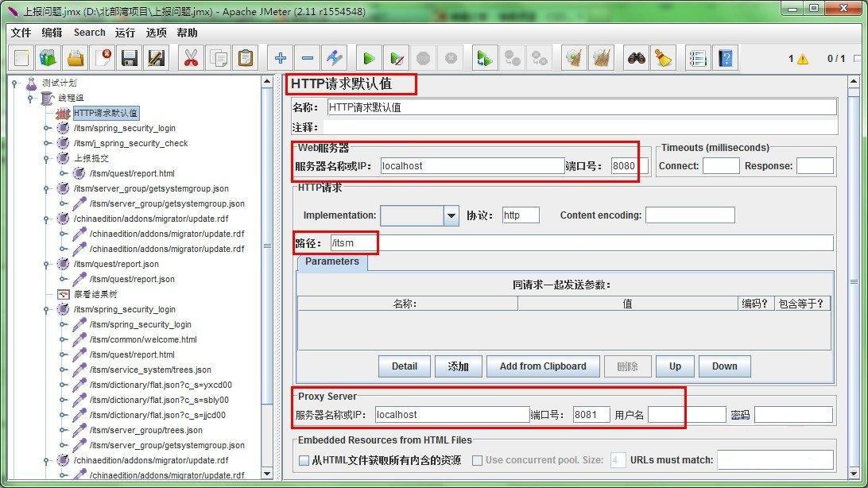Toggle expander beside /itsm/j_spring_security_check

pos(47,143)
